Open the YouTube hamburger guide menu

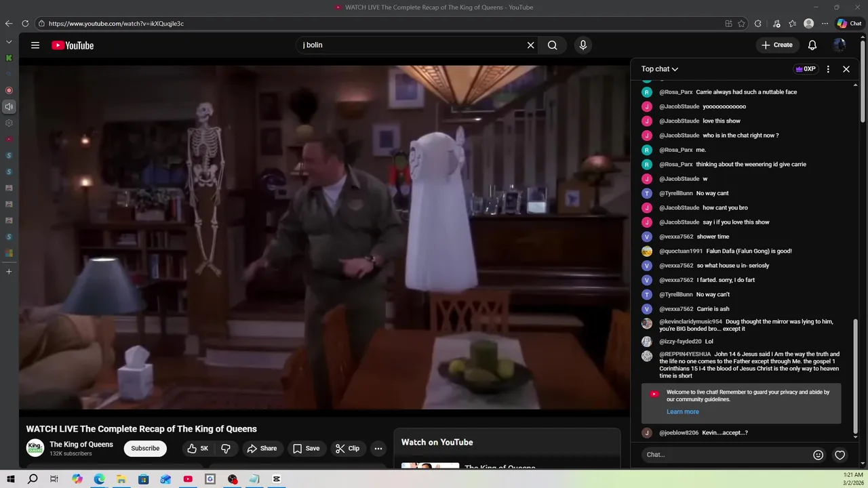35,45
